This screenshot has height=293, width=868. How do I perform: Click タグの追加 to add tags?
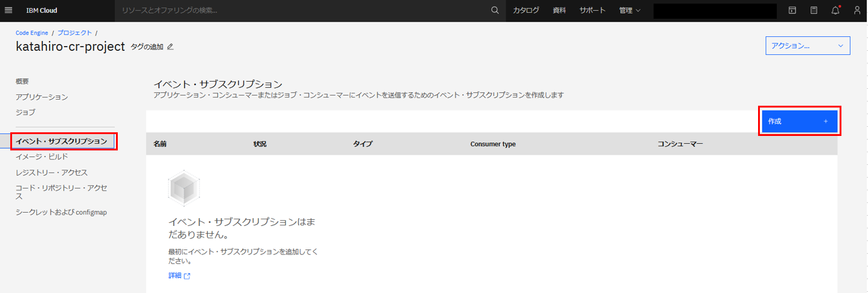[x=147, y=47]
